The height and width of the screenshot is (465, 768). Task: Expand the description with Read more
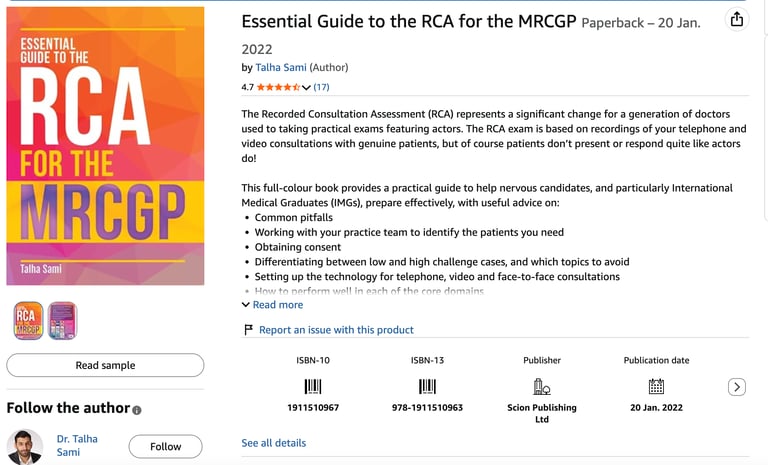[277, 305]
